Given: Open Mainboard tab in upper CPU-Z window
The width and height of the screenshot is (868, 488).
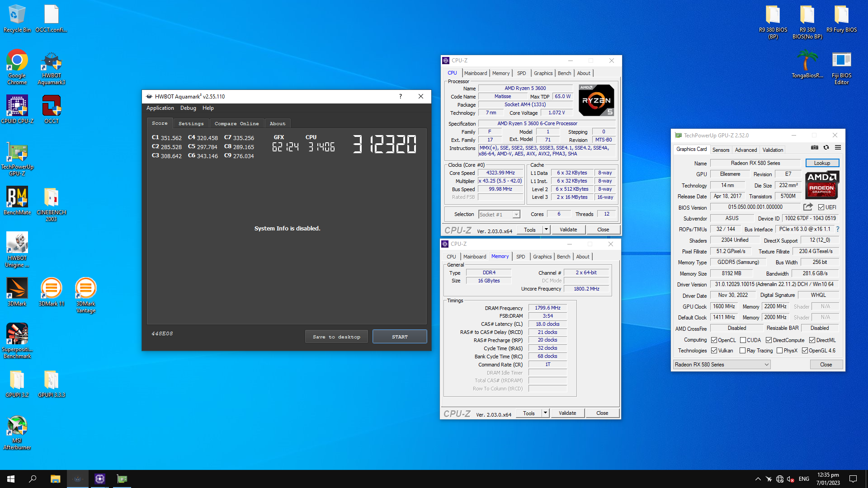Looking at the screenshot, I should 476,73.
